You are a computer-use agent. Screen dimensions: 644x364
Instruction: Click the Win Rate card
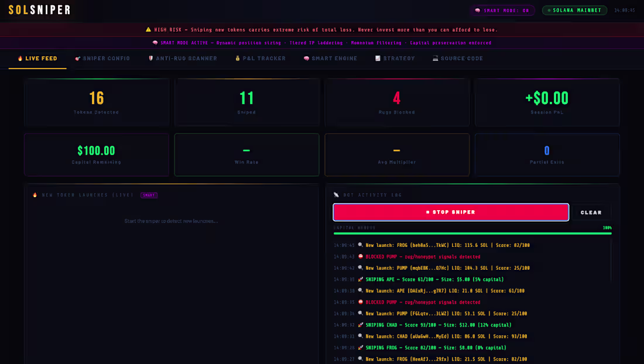246,154
